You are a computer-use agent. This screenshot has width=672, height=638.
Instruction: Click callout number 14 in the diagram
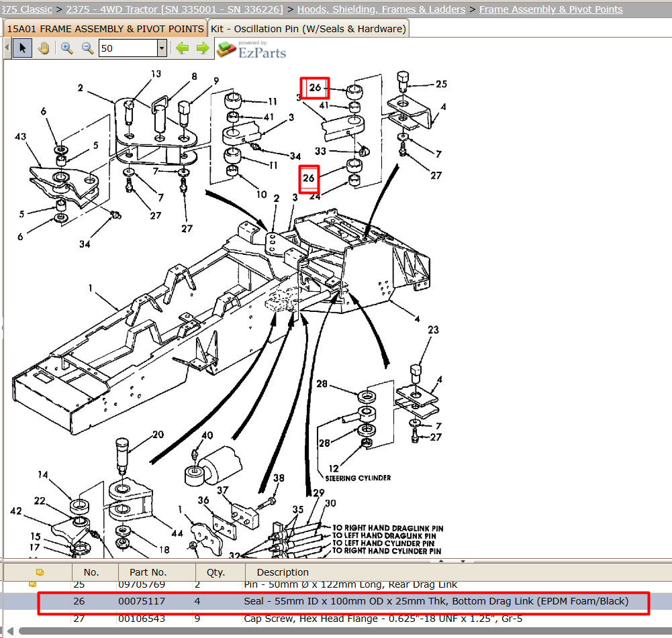tap(43, 474)
